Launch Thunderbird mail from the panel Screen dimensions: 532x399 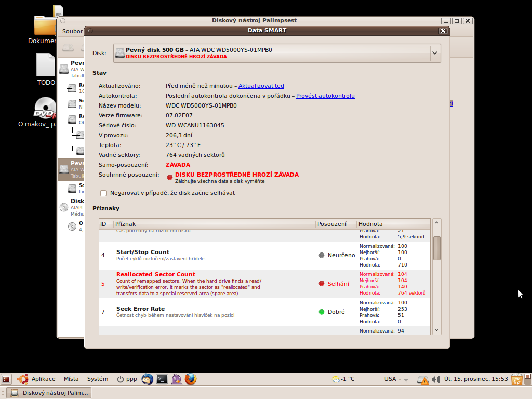pyautogui.click(x=147, y=379)
